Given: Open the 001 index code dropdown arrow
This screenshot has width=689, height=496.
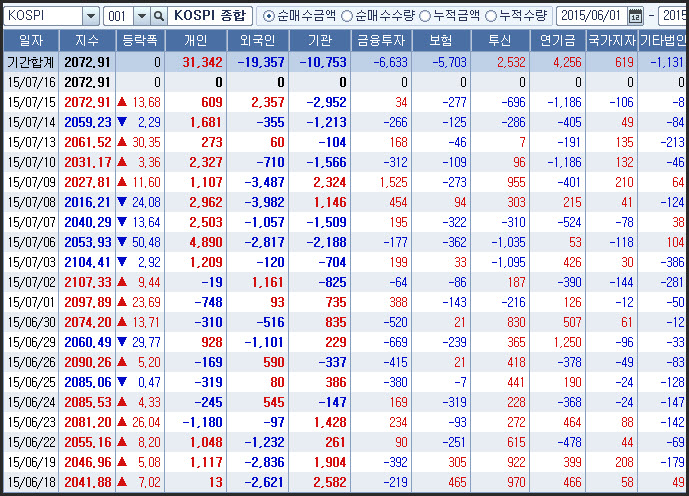Looking at the screenshot, I should 141,16.
